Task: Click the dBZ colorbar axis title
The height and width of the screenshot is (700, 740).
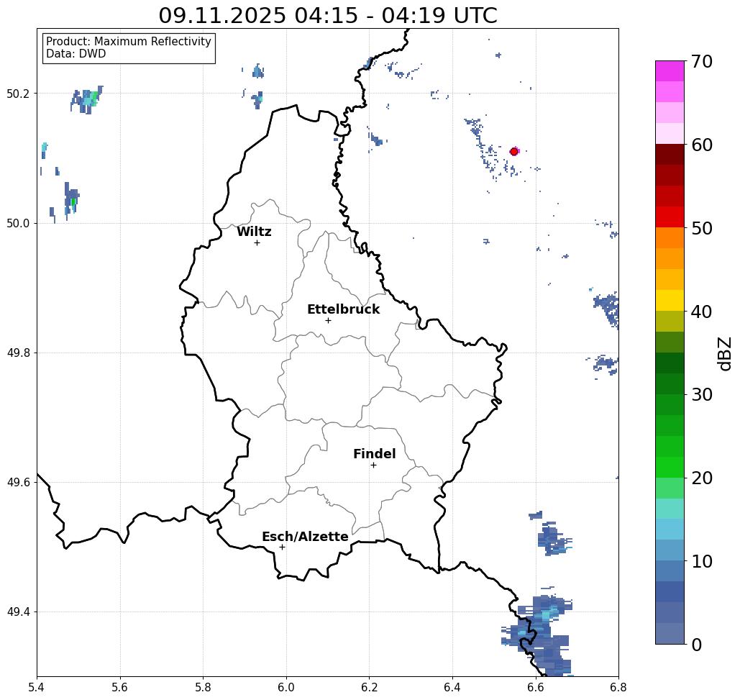Action: (x=724, y=353)
